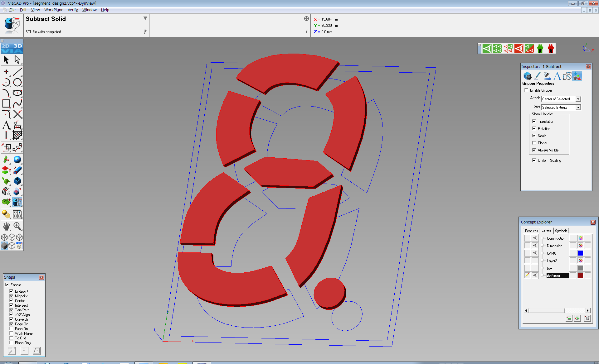
Task: Switch to the Features tab
Action: (531, 231)
